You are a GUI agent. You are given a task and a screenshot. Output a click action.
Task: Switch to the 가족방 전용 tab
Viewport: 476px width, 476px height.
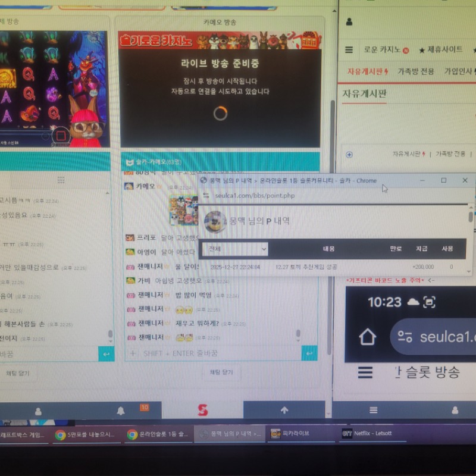tap(416, 71)
